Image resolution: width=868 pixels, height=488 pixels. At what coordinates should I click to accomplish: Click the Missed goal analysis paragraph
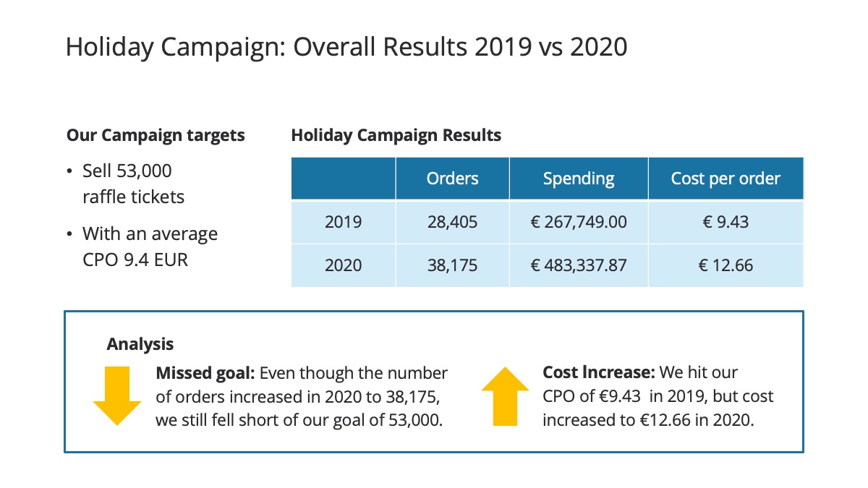(302, 396)
